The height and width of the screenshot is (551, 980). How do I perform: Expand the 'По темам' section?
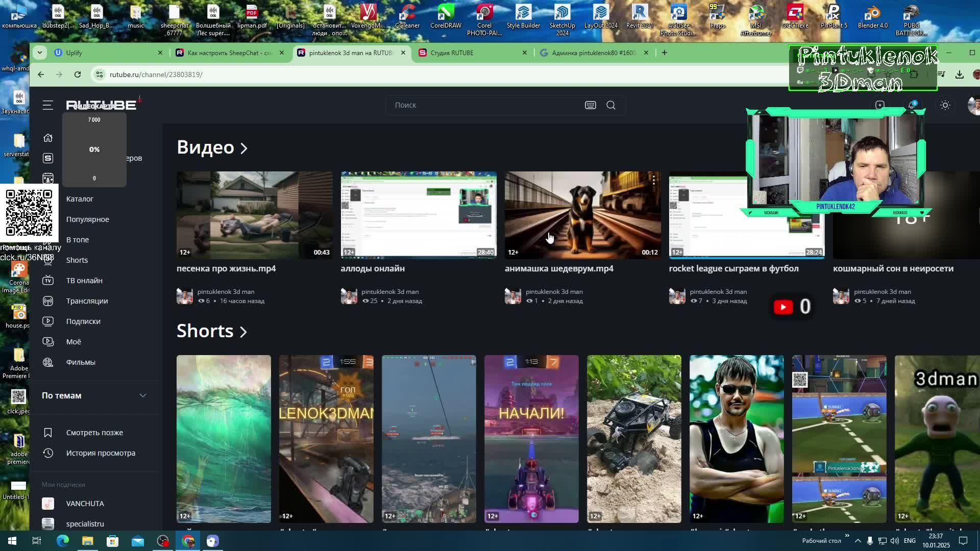143,395
